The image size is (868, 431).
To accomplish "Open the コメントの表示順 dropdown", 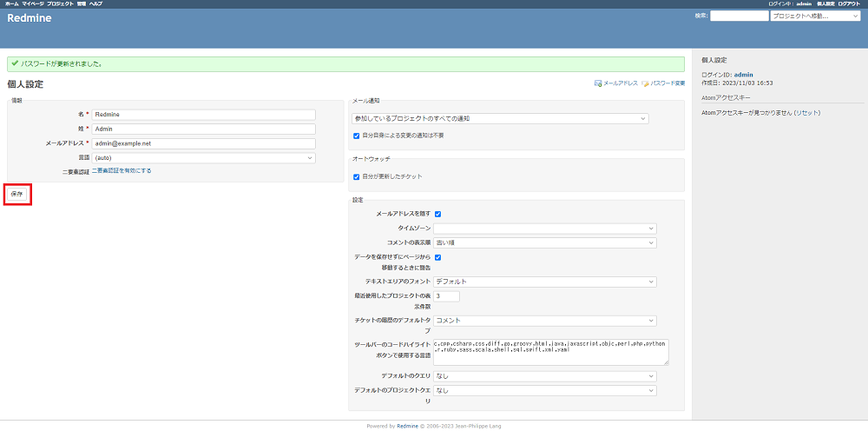I will click(x=544, y=242).
